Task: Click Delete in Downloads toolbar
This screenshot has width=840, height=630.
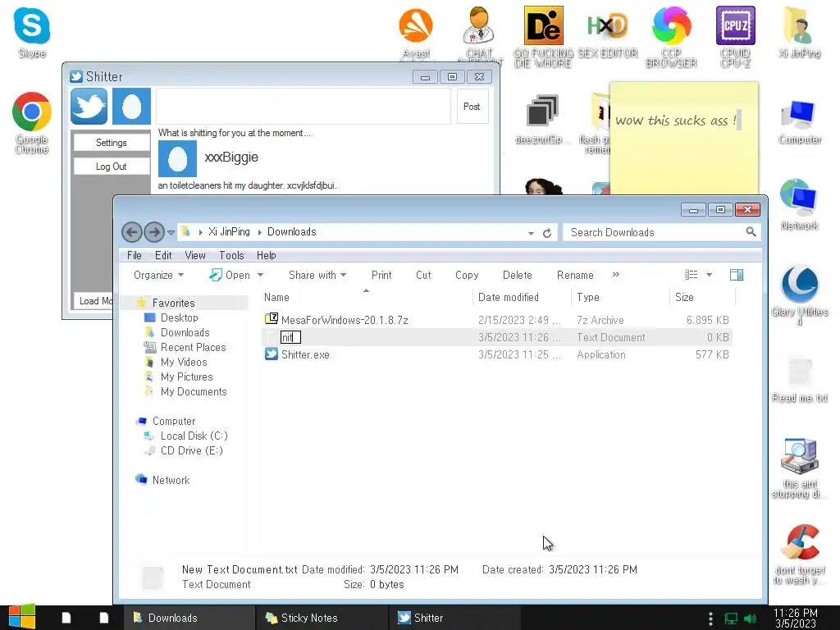Action: click(x=517, y=275)
